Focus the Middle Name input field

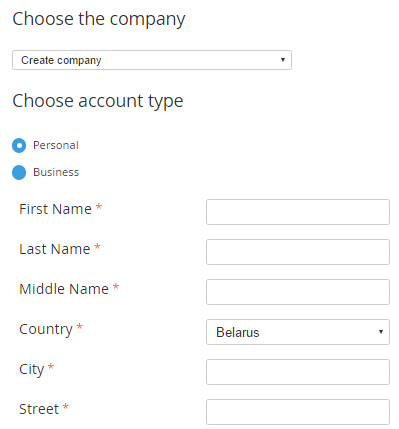(x=298, y=292)
